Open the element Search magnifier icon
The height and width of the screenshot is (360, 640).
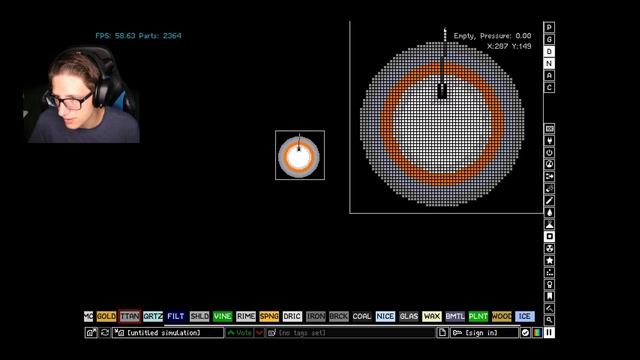coord(549,320)
